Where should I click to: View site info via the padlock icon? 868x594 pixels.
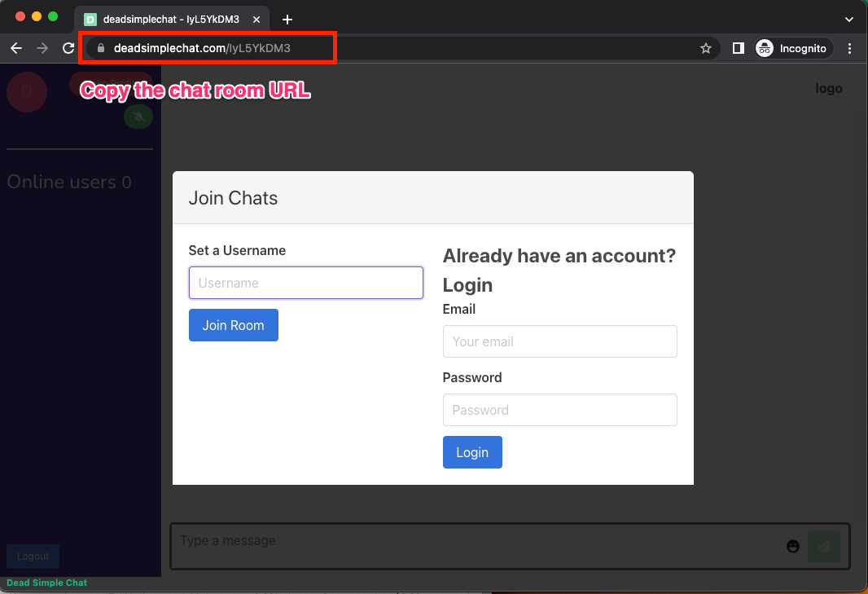99,48
